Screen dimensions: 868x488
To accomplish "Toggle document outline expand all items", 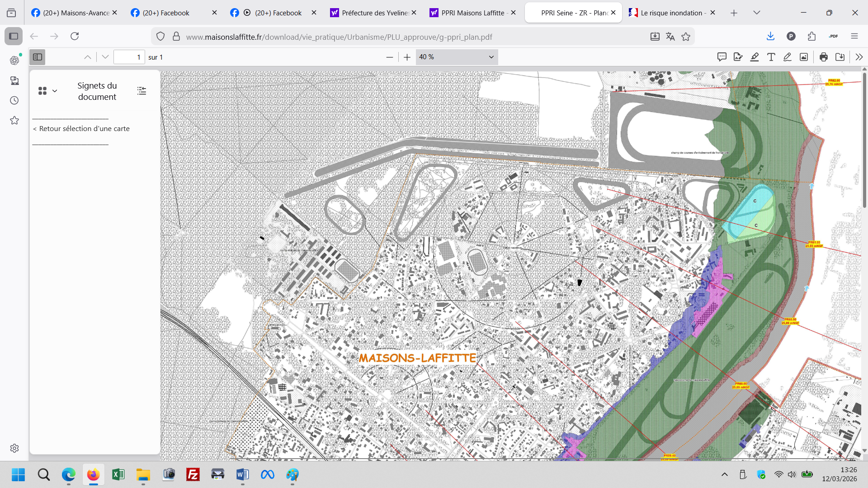I will click(142, 91).
